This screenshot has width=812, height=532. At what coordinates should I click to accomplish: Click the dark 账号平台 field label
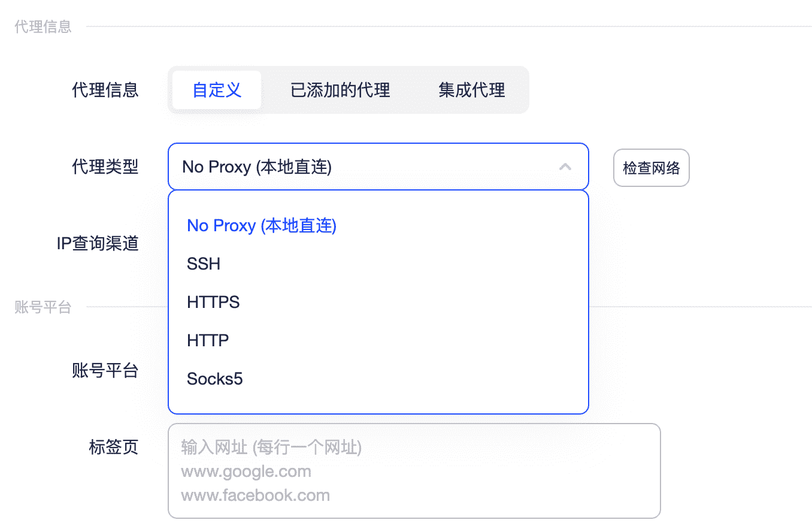(105, 370)
